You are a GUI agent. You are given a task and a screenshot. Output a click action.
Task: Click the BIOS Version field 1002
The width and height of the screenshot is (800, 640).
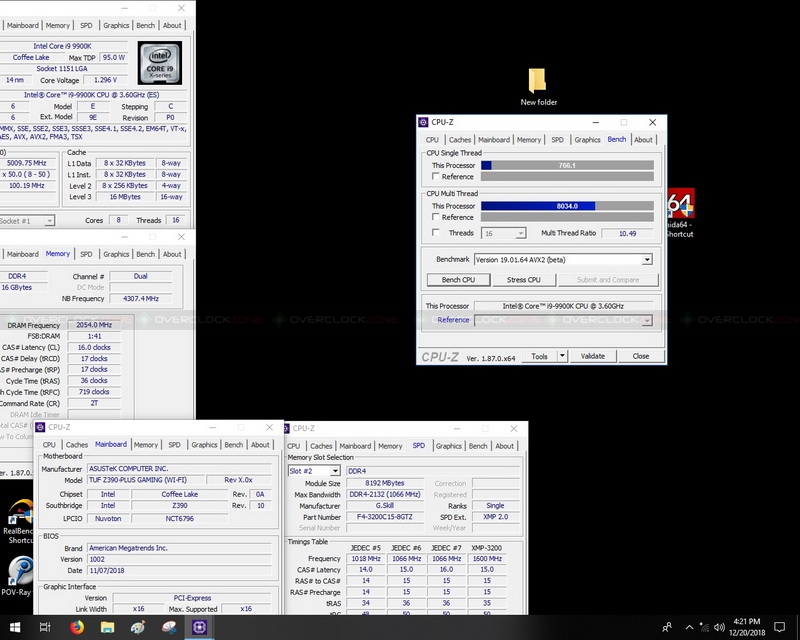[179, 559]
